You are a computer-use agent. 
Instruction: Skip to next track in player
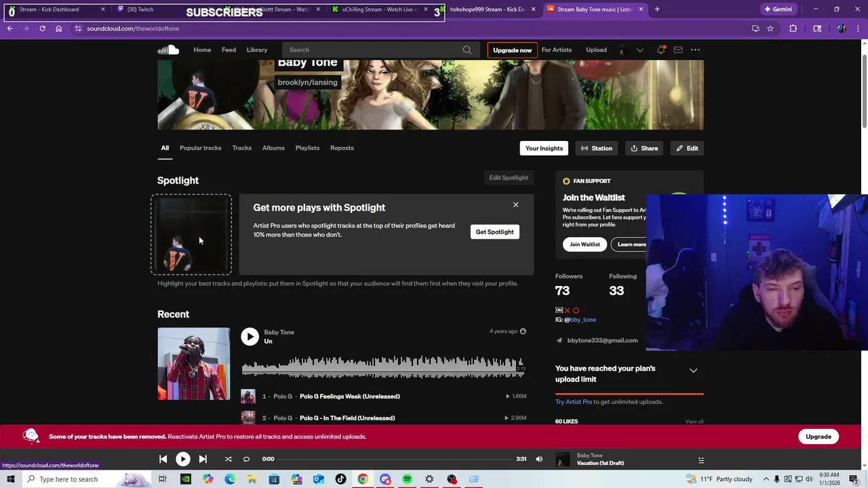(203, 459)
